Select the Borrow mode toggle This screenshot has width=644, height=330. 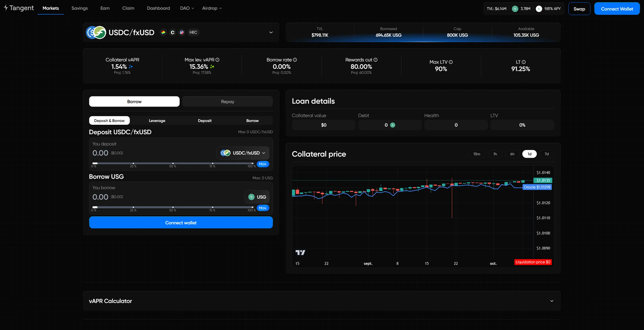(134, 102)
